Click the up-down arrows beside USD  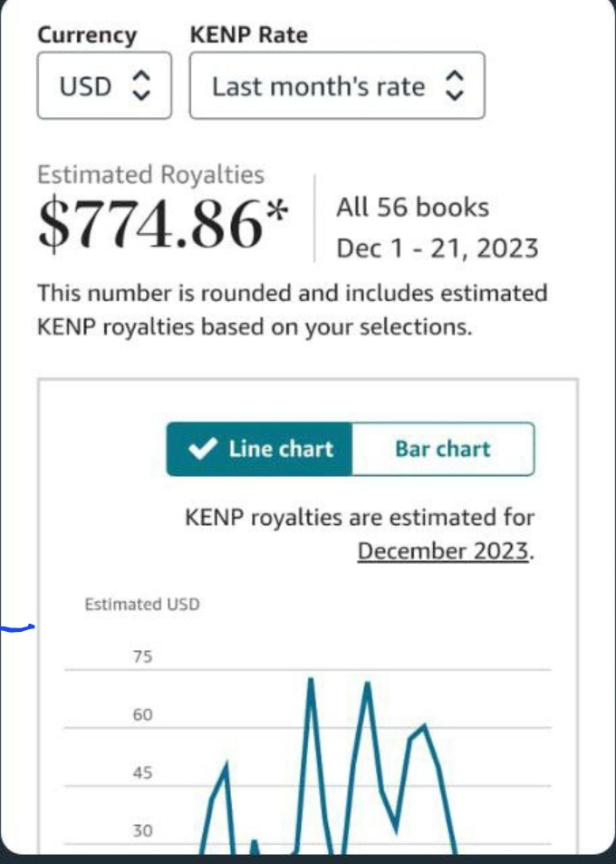coord(141,85)
